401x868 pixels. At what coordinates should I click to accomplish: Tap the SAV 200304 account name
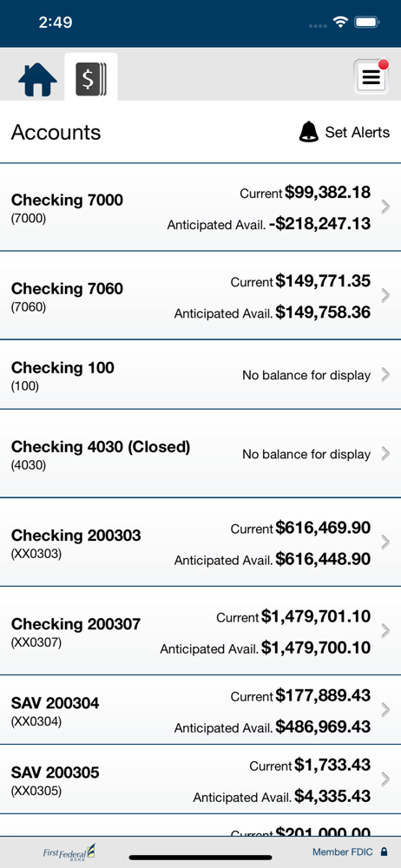click(x=56, y=704)
